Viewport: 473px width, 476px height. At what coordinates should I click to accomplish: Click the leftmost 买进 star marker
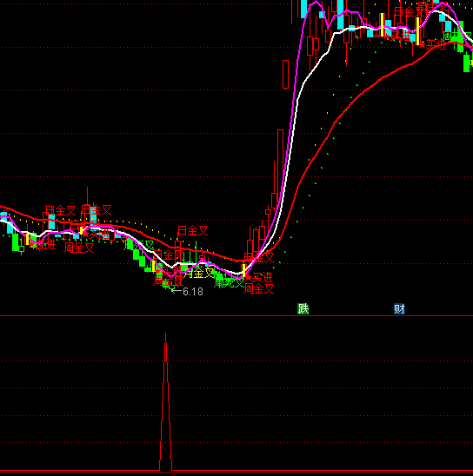32,244
